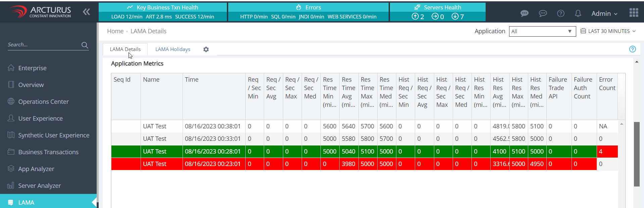Image resolution: width=644 pixels, height=208 pixels.
Task: Click the help question mark in top bar
Action: (560, 13)
